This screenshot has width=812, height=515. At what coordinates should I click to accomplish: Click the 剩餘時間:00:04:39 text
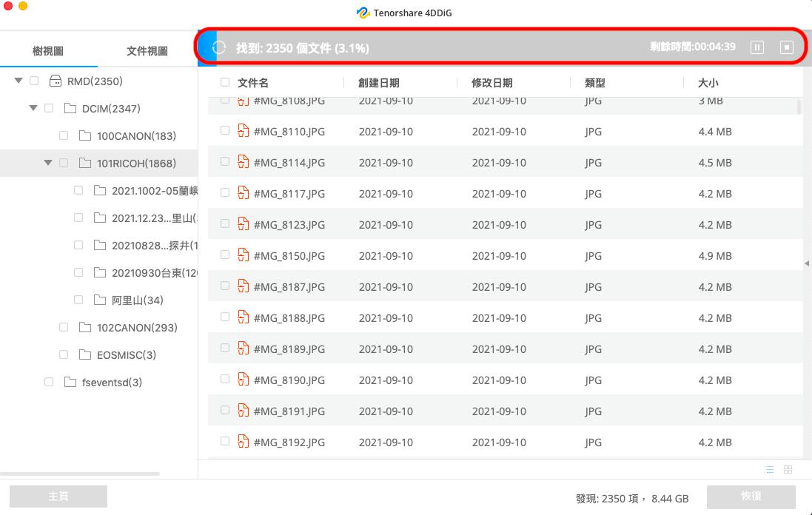point(692,47)
